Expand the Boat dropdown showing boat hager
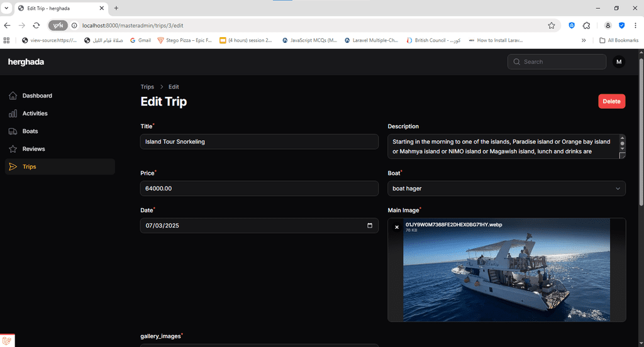 [x=506, y=189]
